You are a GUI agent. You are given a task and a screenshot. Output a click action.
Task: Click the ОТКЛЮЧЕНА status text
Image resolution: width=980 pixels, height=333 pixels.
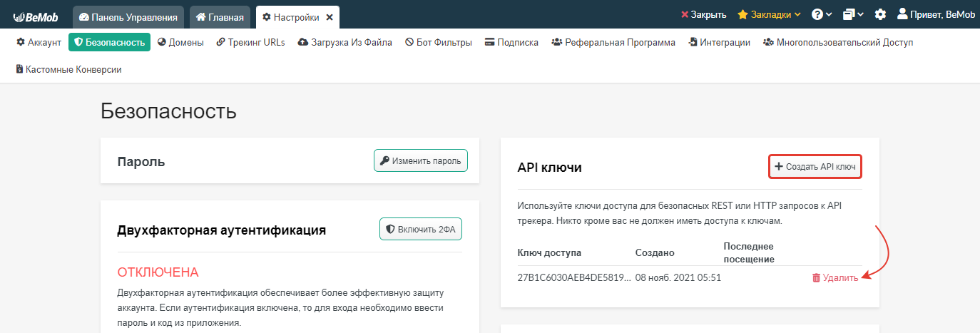(158, 272)
